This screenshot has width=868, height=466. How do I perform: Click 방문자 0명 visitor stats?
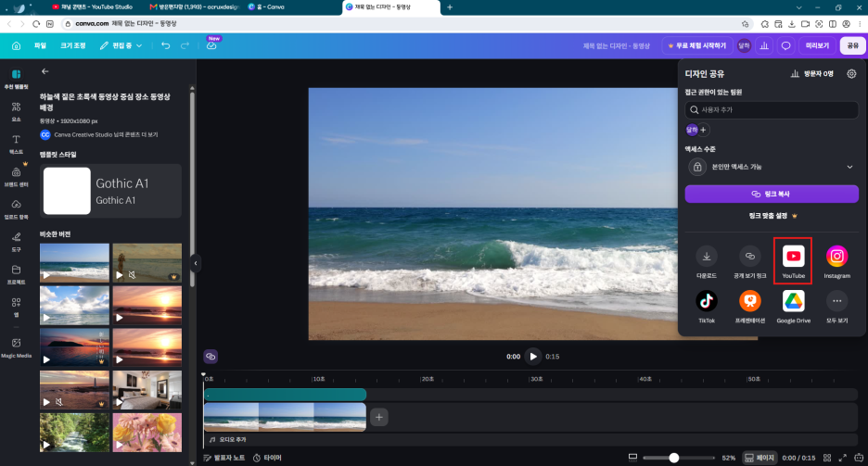812,73
